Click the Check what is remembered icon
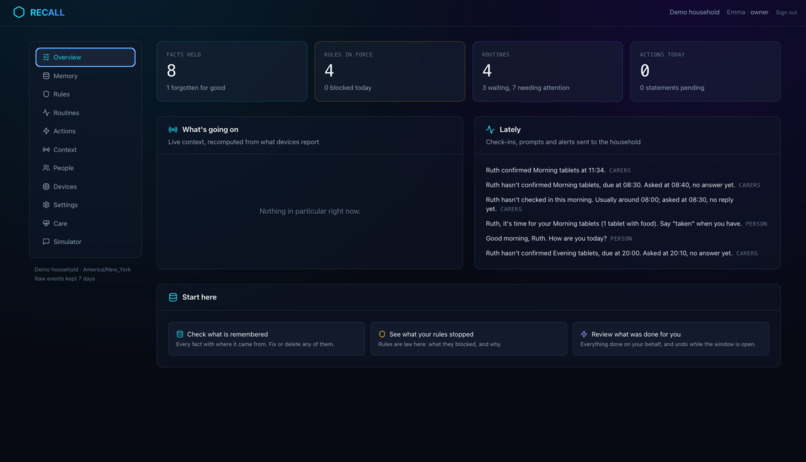 pyautogui.click(x=180, y=334)
